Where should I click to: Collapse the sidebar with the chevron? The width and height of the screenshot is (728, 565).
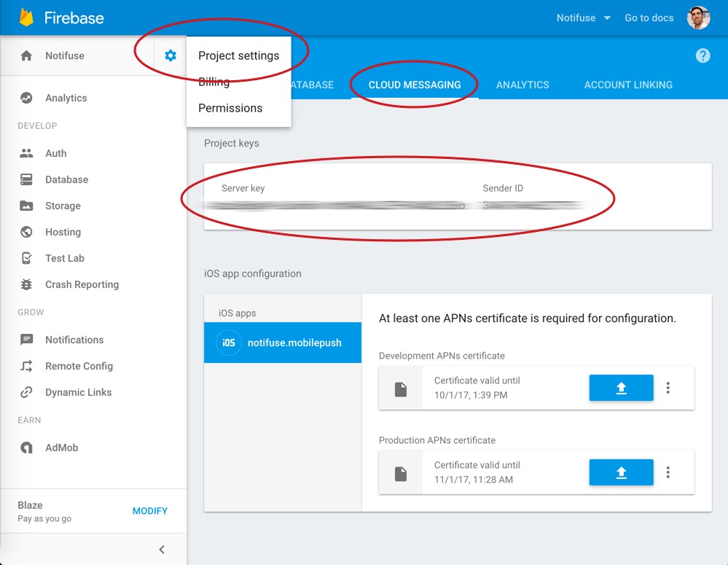tap(162, 550)
